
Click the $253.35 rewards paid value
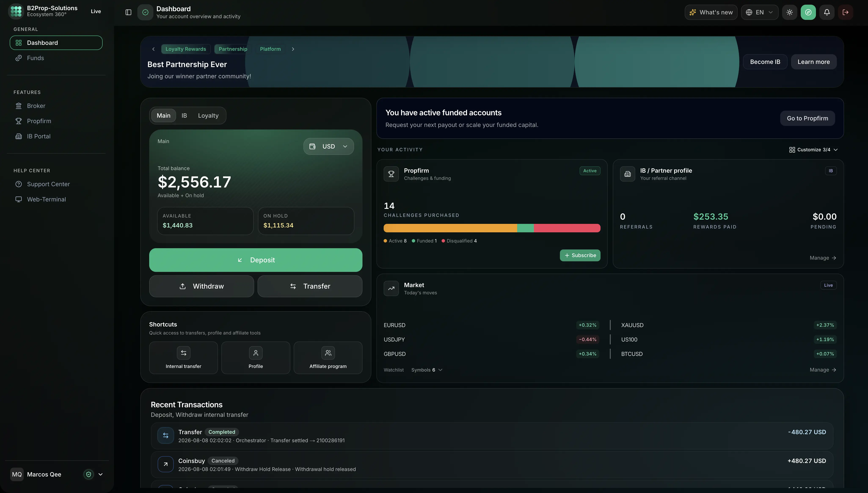coord(711,216)
